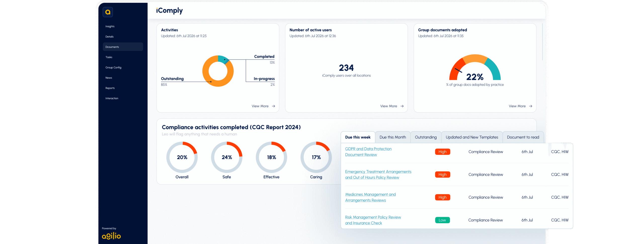Click the arrow icon in active users card
The width and height of the screenshot is (644, 244).
[402, 106]
